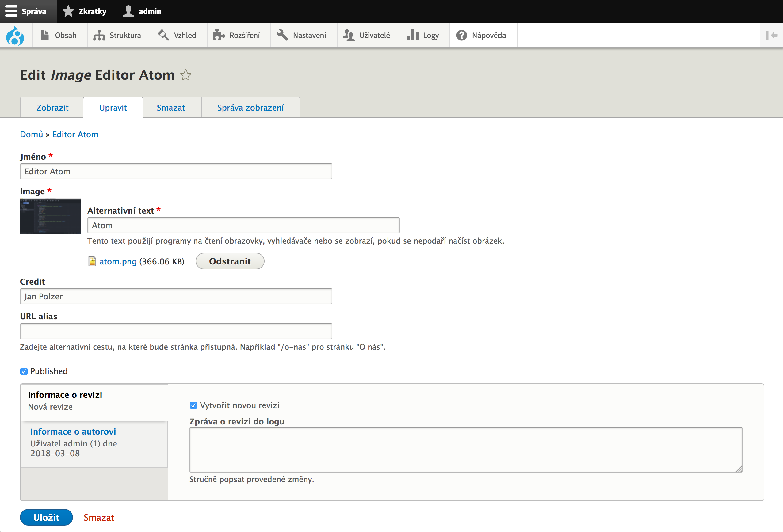Click the Uživatelé people icon
Image resolution: width=783 pixels, height=532 pixels.
click(x=349, y=35)
